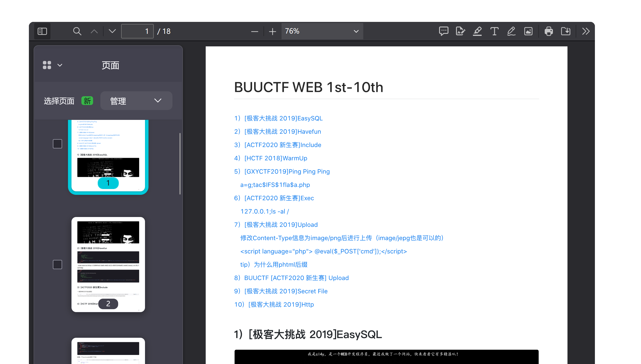641x364 pixels.
Task: Select the highlighter tool
Action: point(477,31)
